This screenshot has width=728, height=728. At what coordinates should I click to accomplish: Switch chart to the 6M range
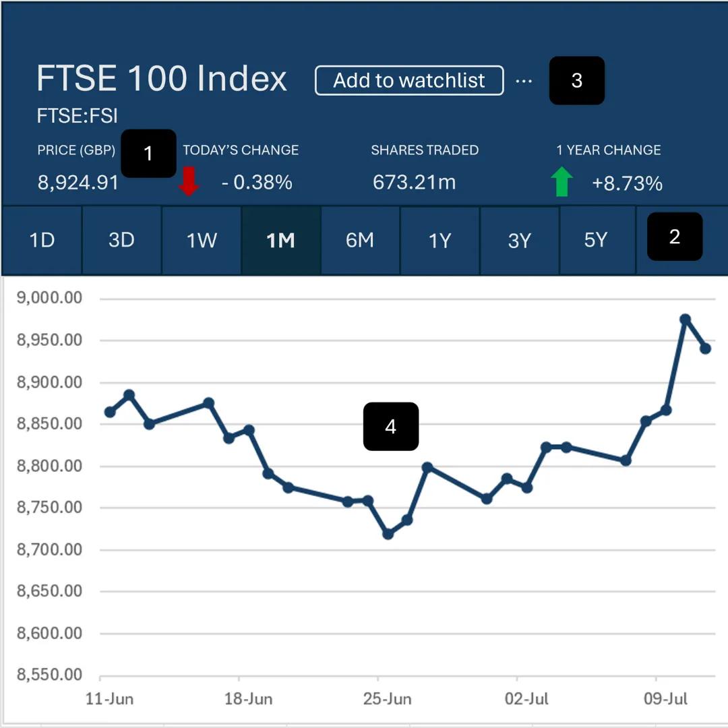click(360, 241)
